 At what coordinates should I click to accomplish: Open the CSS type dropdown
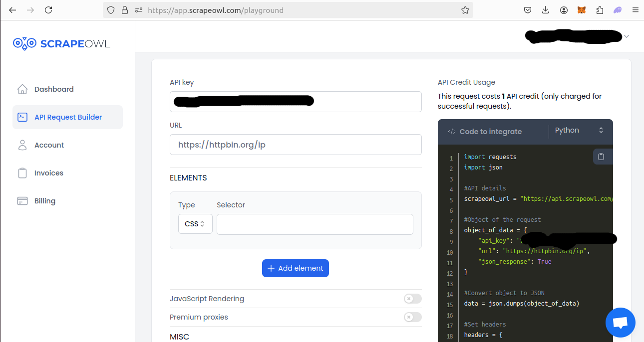coord(195,224)
